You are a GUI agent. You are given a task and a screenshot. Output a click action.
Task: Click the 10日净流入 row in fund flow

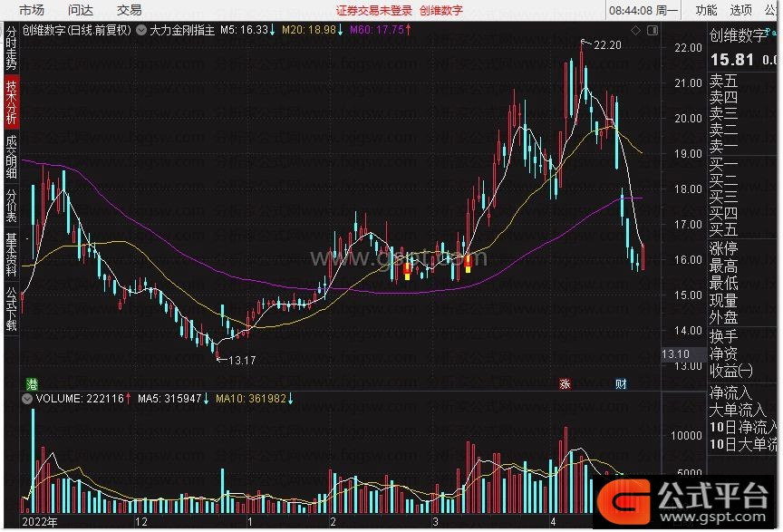pyautogui.click(x=745, y=428)
